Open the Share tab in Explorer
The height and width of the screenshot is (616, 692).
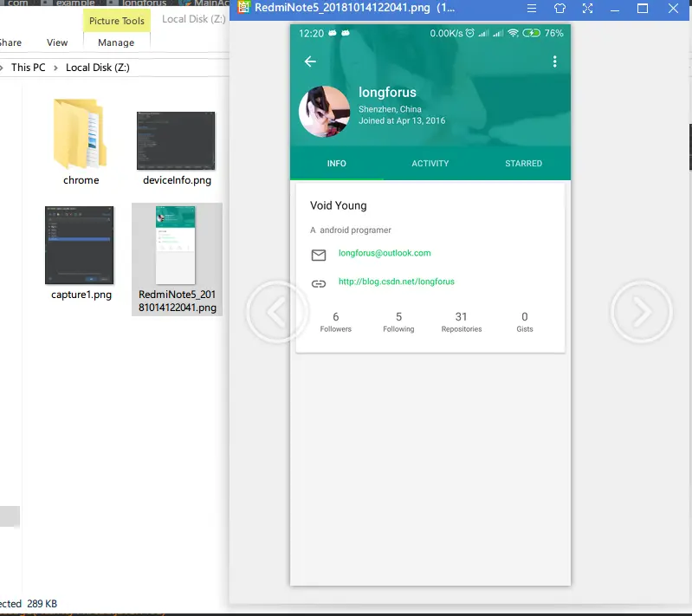pyautogui.click(x=10, y=42)
